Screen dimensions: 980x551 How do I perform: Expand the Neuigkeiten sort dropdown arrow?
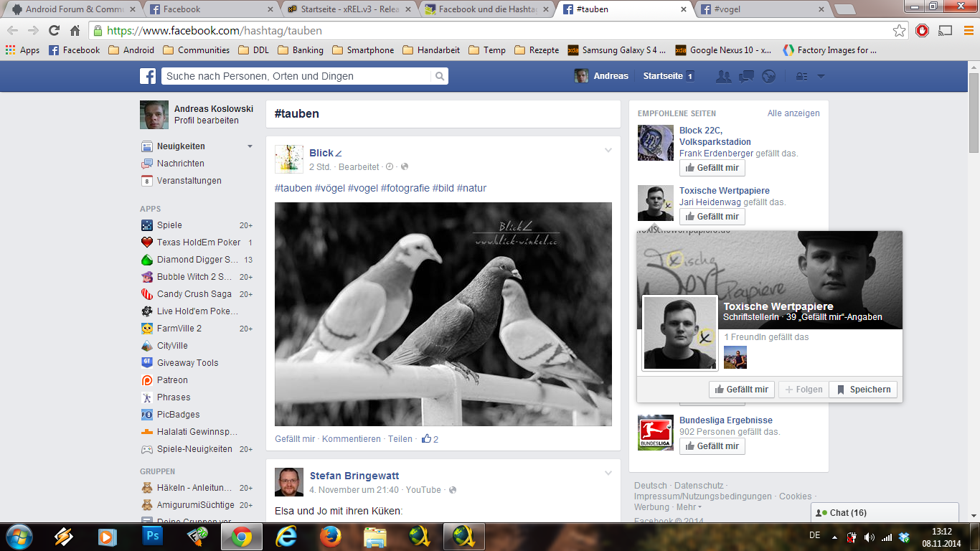tap(250, 146)
